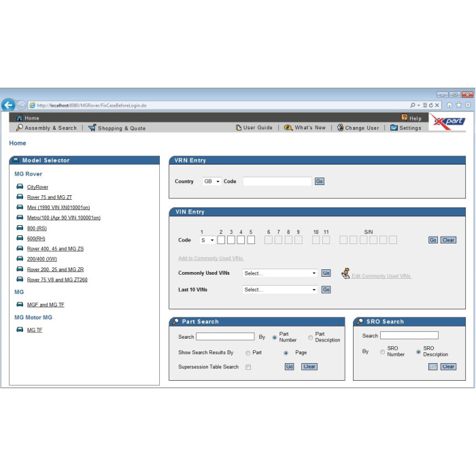This screenshot has height=476, width=476.
Task: Click the Help icon in header
Action: click(404, 118)
